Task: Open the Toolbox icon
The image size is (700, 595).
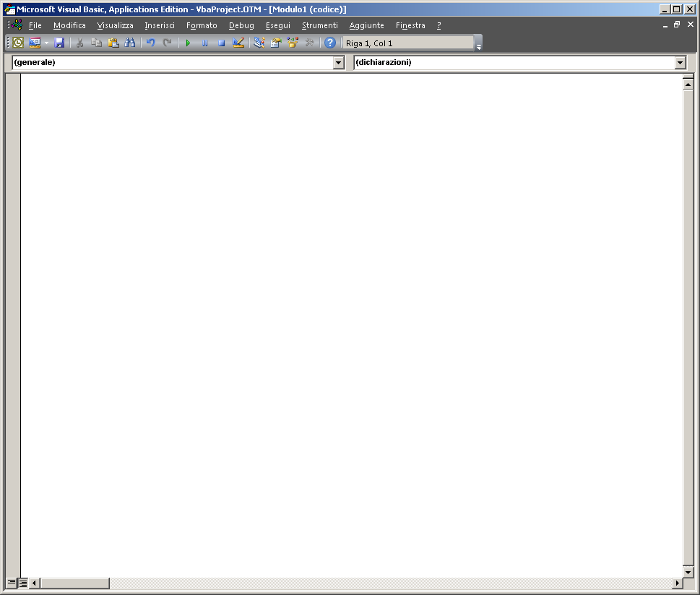Action: click(x=309, y=43)
